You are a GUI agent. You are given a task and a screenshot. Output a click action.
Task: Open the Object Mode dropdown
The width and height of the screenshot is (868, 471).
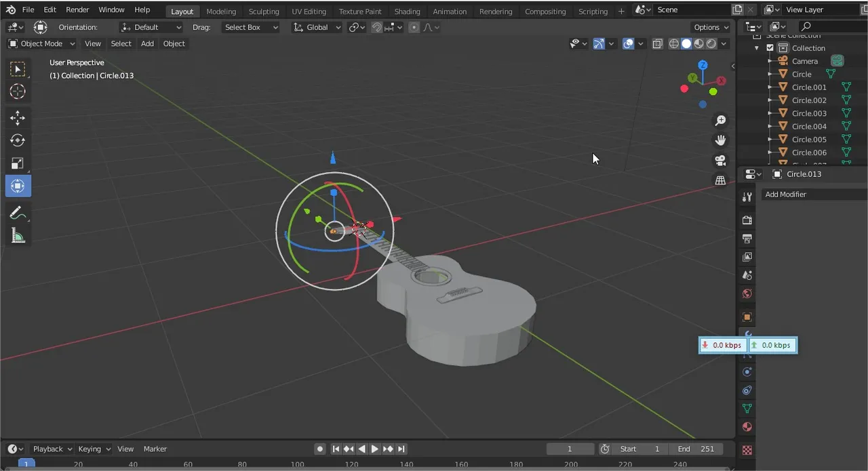(42, 43)
